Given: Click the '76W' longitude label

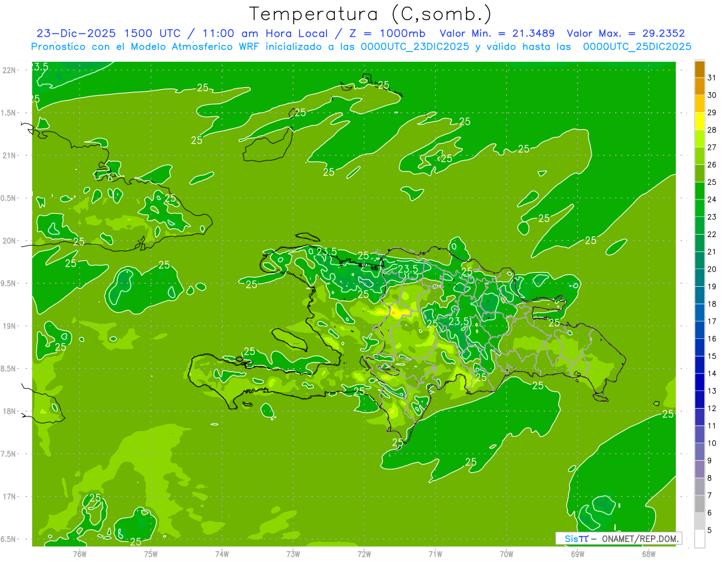Looking at the screenshot, I should 79,554.
